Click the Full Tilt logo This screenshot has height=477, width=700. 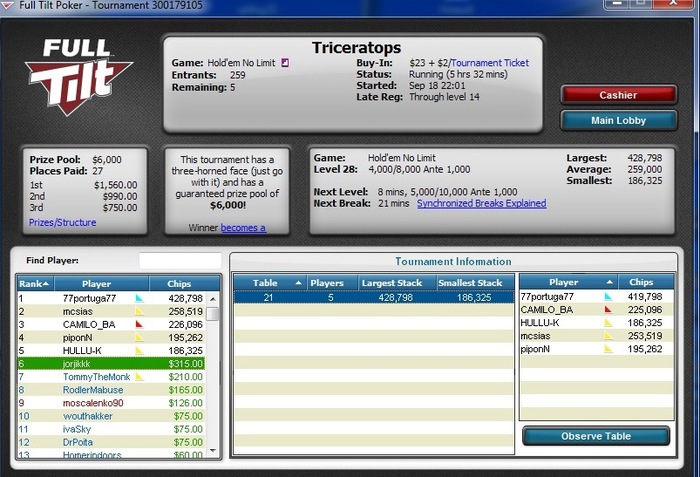[79, 77]
